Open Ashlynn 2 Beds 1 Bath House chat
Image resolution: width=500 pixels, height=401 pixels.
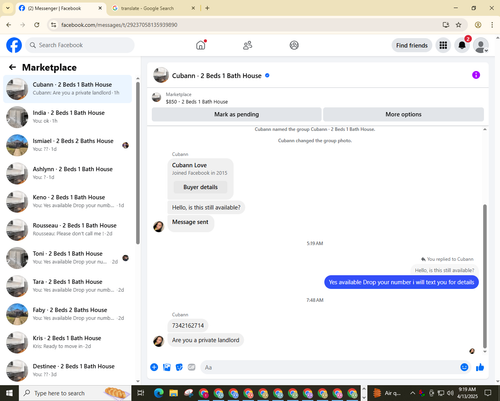point(68,173)
